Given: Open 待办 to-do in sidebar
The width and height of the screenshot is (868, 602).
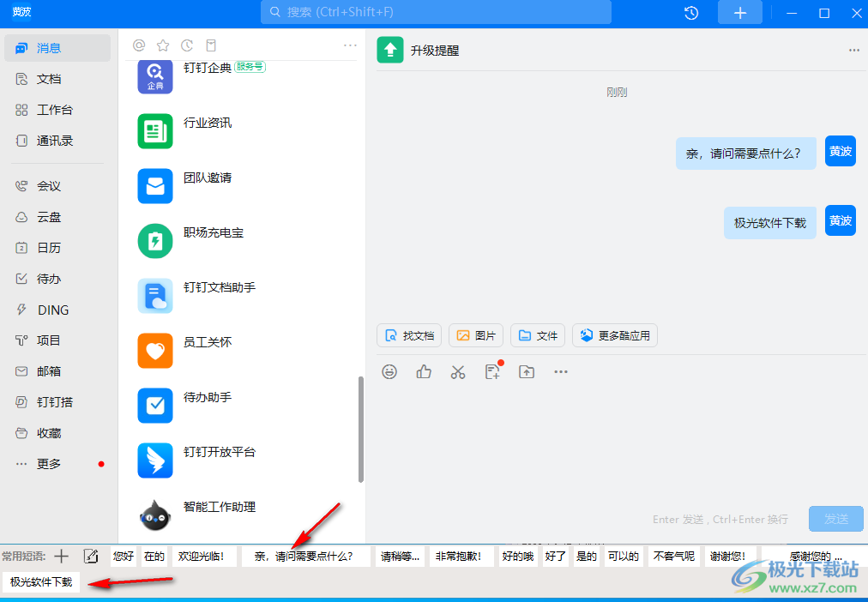Looking at the screenshot, I should click(57, 279).
